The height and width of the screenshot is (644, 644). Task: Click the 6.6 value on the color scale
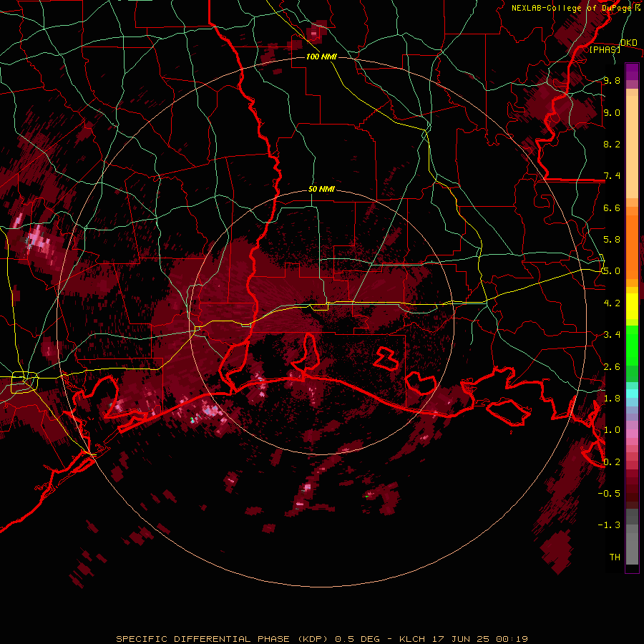612,208
